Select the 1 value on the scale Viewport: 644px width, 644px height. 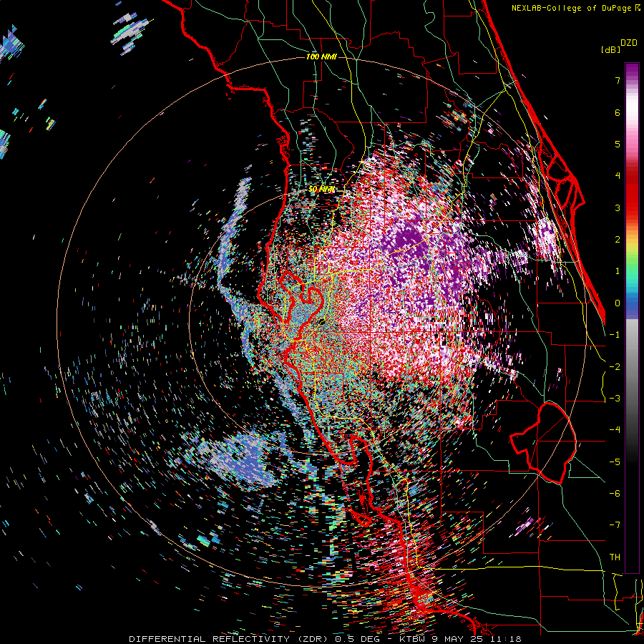[x=618, y=271]
